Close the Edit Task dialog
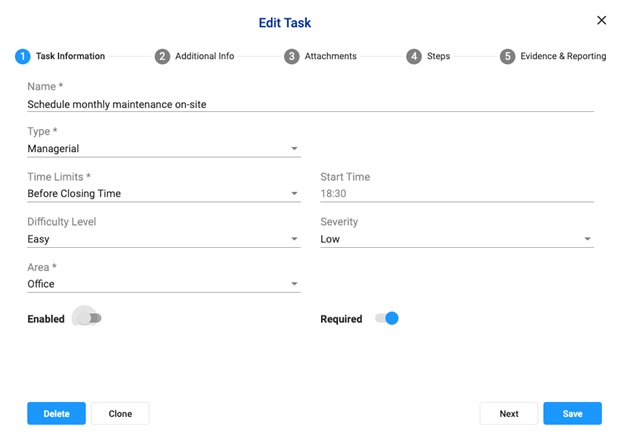The height and width of the screenshot is (441, 624). (x=601, y=20)
